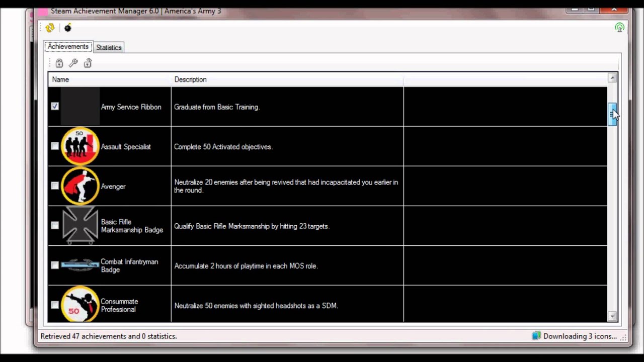This screenshot has width=644, height=362.
Task: Click the window resize grip corner
Action: [x=623, y=337]
